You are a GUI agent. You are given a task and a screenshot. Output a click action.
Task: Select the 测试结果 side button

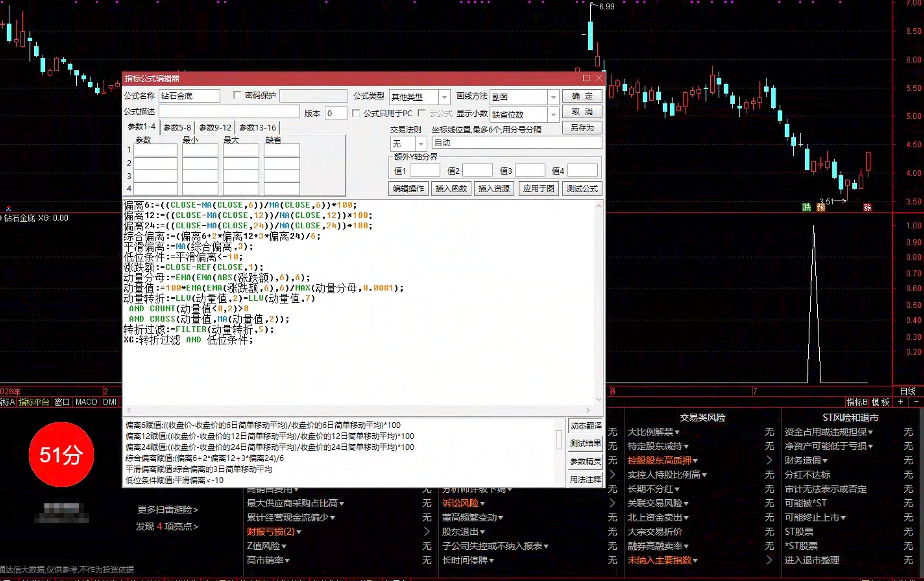point(585,443)
